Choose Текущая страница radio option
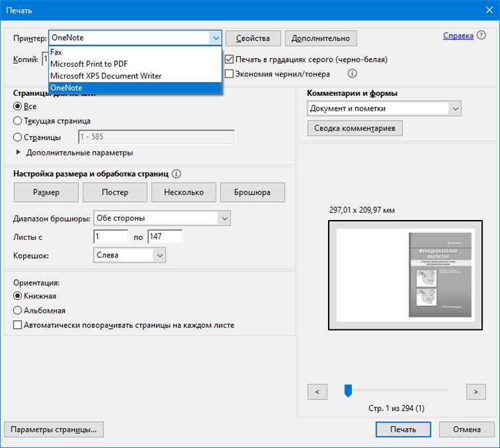This screenshot has height=448, width=500. click(17, 121)
